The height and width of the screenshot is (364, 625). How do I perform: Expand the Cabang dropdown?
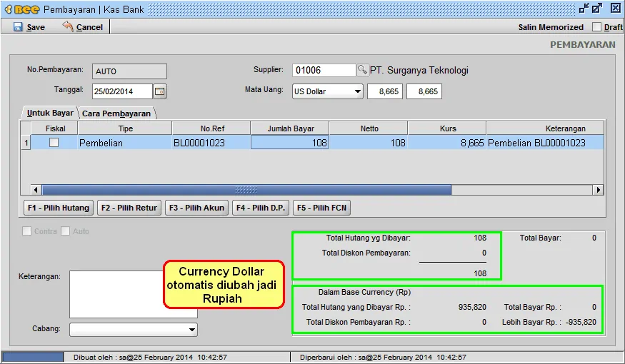(191, 330)
